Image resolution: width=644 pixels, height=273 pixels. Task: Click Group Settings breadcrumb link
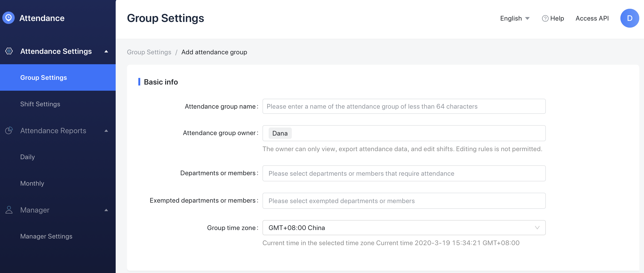(149, 52)
